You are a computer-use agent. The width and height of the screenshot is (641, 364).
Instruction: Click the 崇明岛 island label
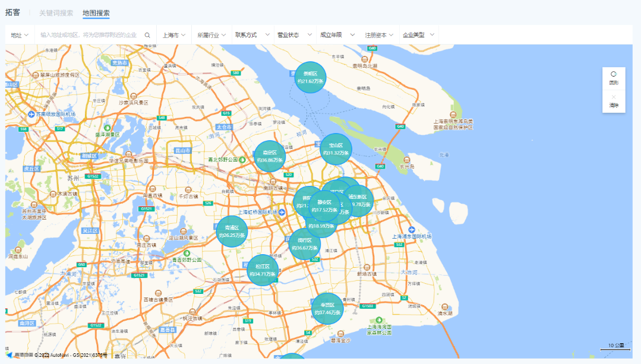[x=364, y=88]
